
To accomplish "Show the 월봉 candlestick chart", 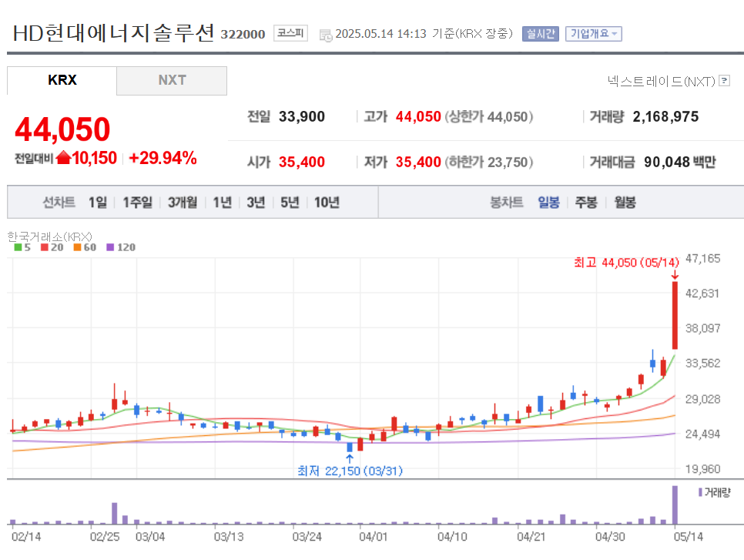I will 625,202.
